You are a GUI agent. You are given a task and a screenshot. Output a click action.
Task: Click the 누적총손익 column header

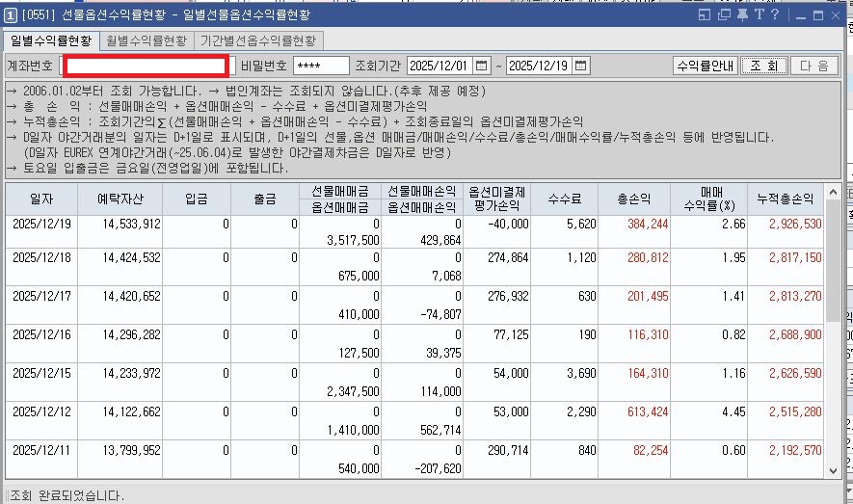[786, 199]
